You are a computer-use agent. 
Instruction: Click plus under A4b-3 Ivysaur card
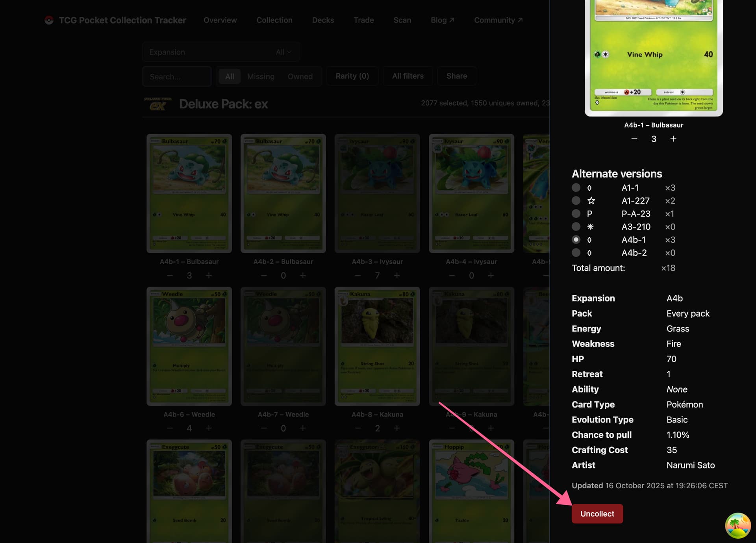(397, 275)
